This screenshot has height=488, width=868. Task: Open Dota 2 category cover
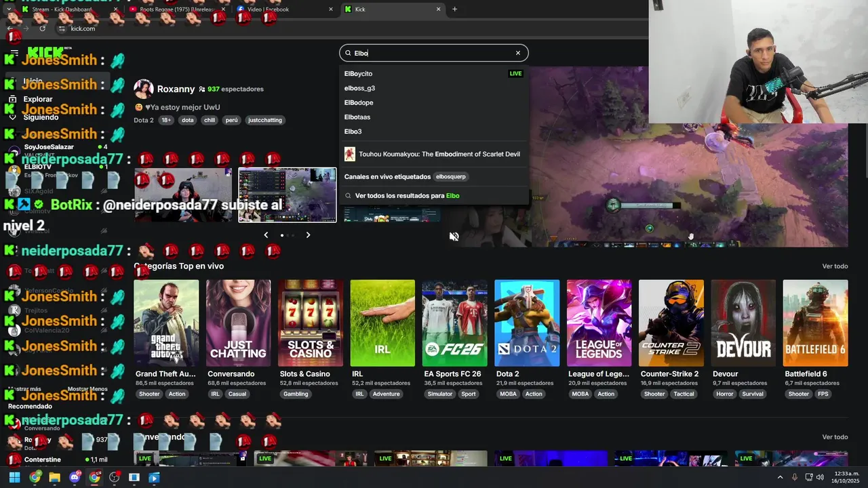tap(527, 323)
